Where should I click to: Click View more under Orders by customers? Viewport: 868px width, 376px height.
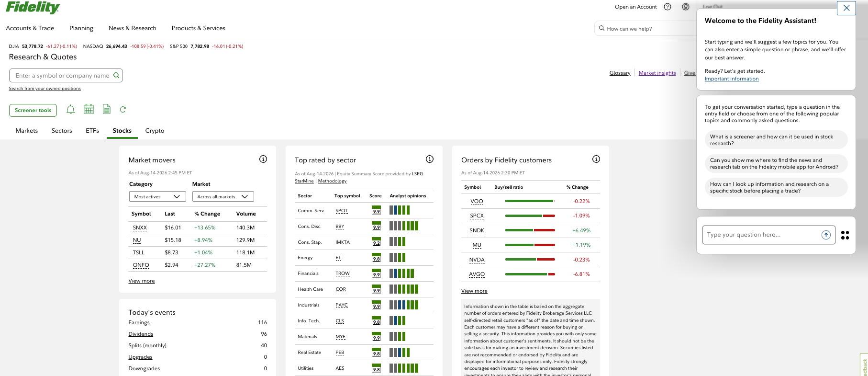pos(474,291)
